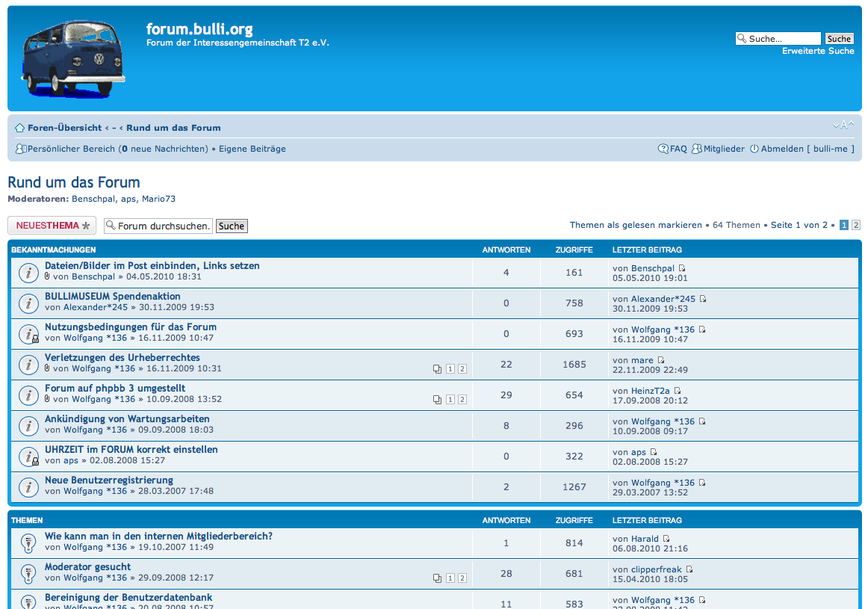
Task: Open the FAQ page
Action: click(x=672, y=149)
